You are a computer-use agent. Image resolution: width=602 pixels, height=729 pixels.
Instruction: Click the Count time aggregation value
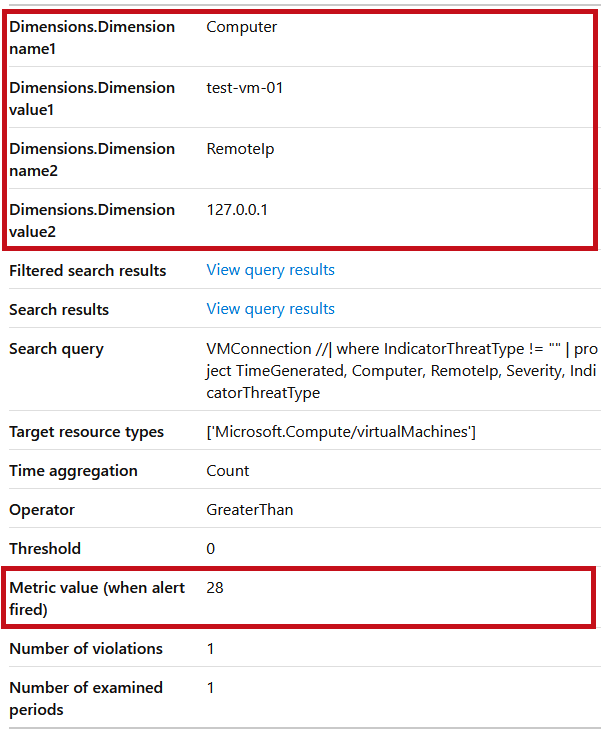pyautogui.click(x=227, y=471)
